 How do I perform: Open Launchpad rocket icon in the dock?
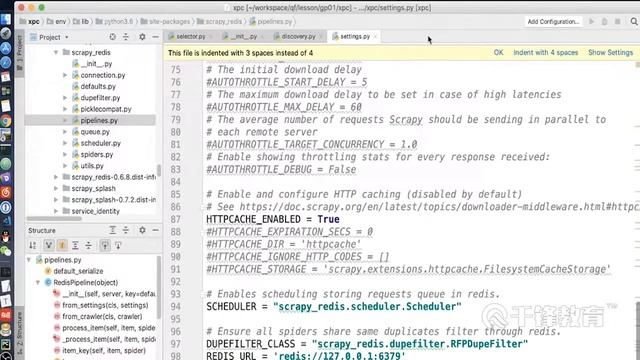click(x=6, y=33)
